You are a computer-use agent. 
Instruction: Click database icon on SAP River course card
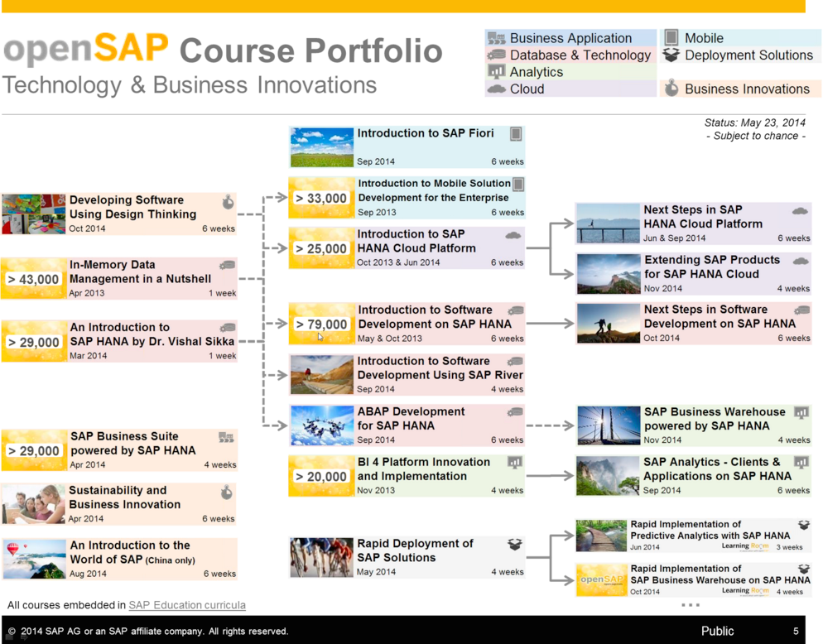(x=515, y=361)
